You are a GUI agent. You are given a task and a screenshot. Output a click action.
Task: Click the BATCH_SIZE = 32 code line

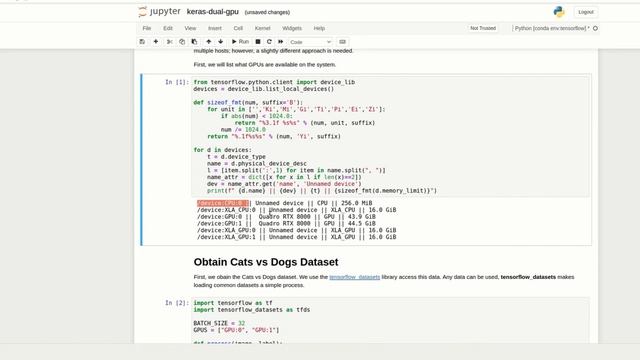(x=219, y=323)
